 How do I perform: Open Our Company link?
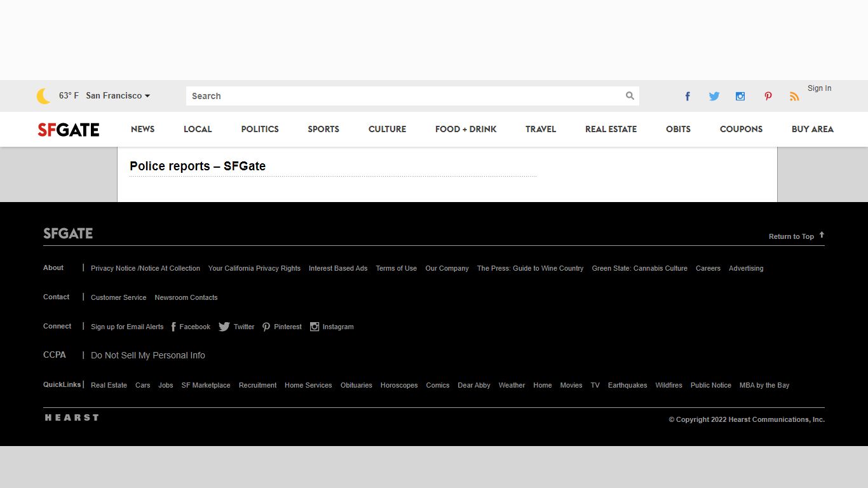tap(447, 268)
